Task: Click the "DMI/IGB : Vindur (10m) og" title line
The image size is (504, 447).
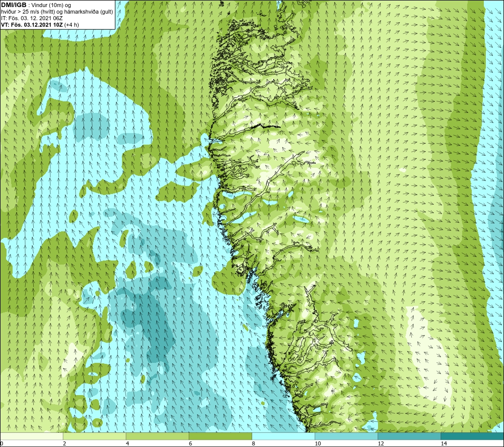Action: pyautogui.click(x=36, y=5)
